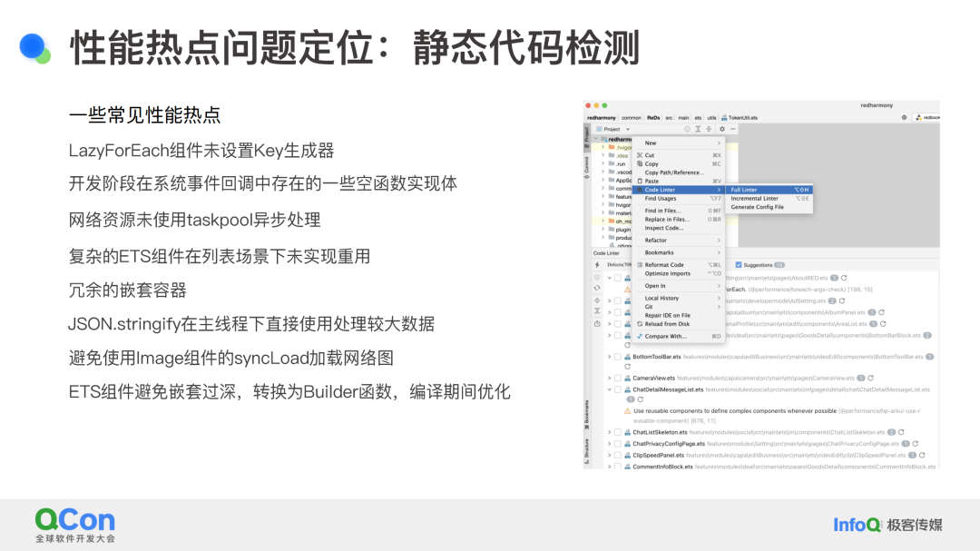The height and width of the screenshot is (551, 980).
Task: Click the CommentInfoBlock.ets file row
Action: tap(772, 467)
